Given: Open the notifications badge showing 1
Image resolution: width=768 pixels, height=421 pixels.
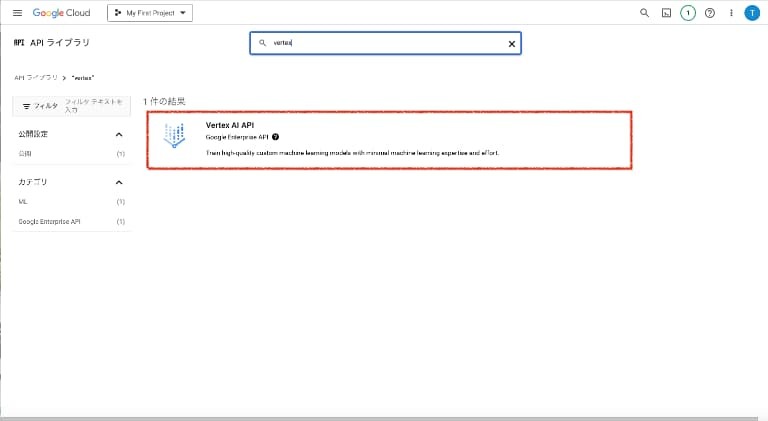Looking at the screenshot, I should 688,13.
